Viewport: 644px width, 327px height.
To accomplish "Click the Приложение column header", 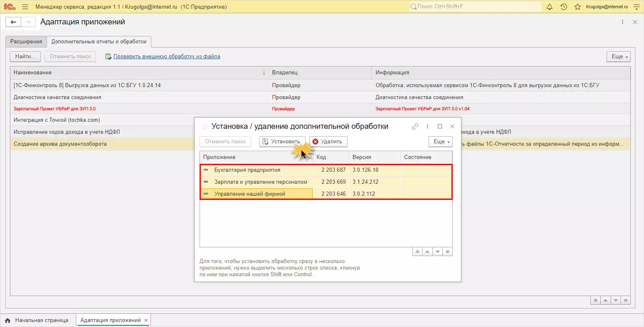I will click(256, 157).
